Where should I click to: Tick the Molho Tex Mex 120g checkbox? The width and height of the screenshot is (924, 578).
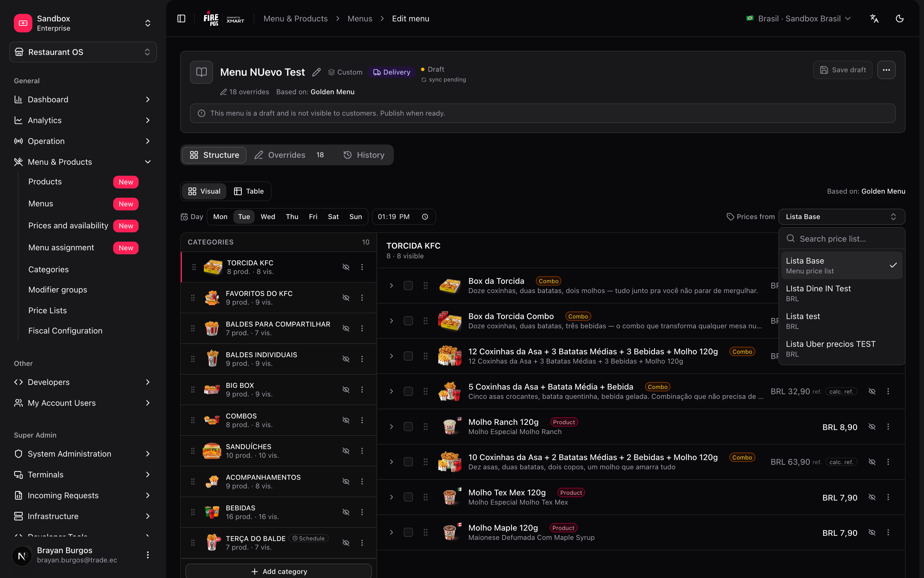[408, 497]
